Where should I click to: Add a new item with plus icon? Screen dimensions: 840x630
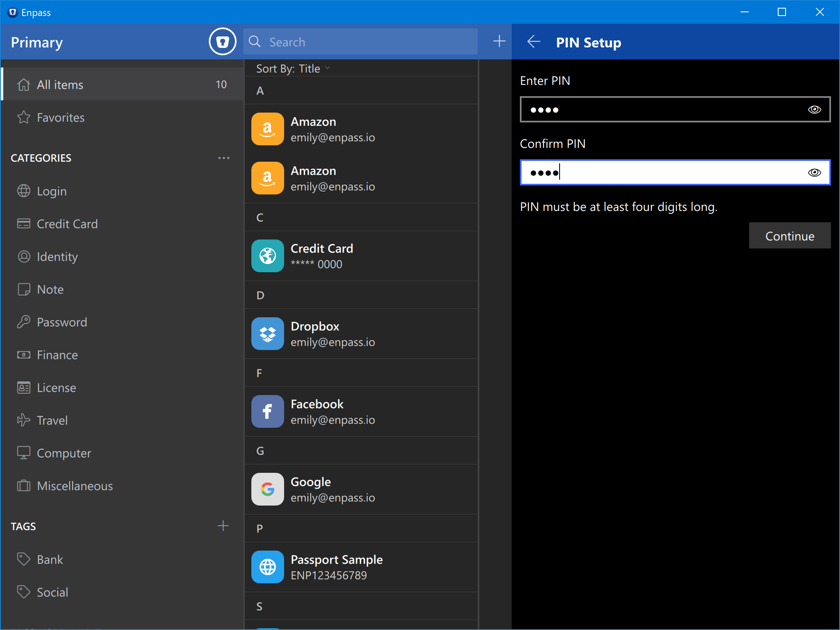(499, 41)
